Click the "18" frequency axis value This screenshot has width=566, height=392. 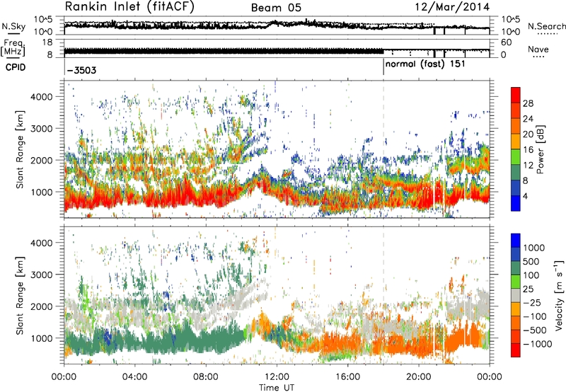click(x=47, y=42)
